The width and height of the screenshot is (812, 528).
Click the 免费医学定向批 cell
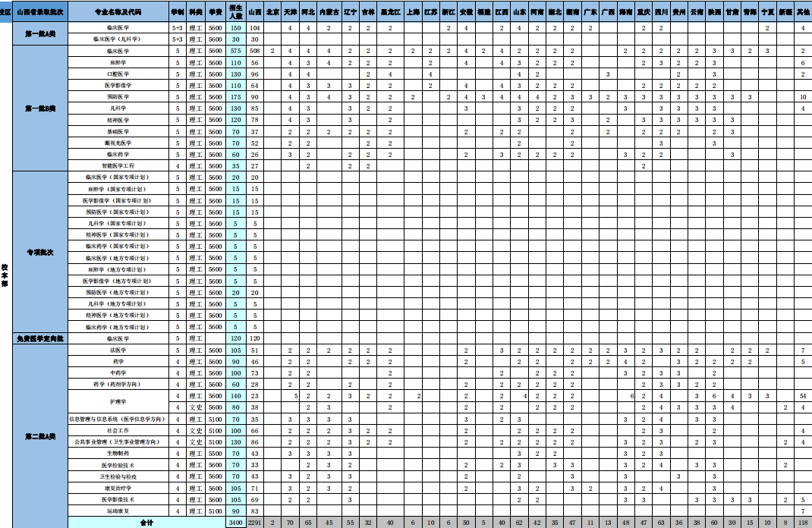coord(40,338)
